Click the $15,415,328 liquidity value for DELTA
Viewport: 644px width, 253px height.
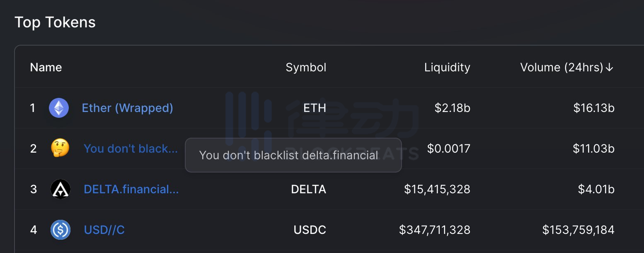(x=436, y=189)
